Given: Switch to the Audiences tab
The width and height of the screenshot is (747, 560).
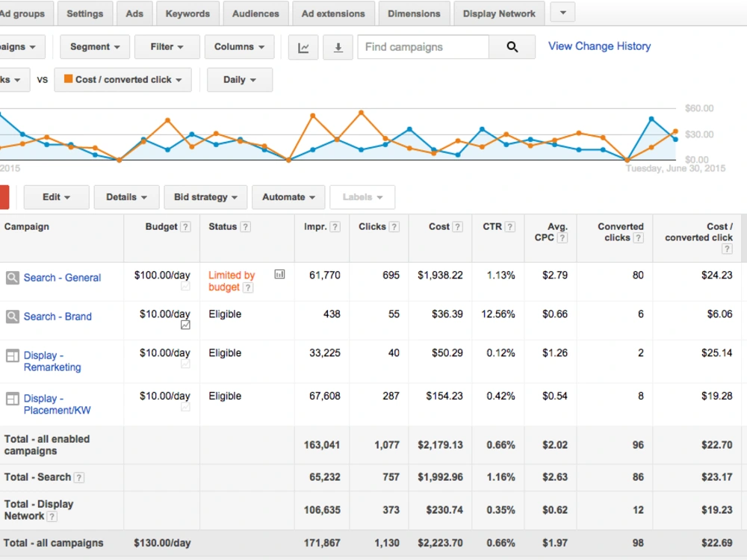Looking at the screenshot, I should tap(255, 13).
